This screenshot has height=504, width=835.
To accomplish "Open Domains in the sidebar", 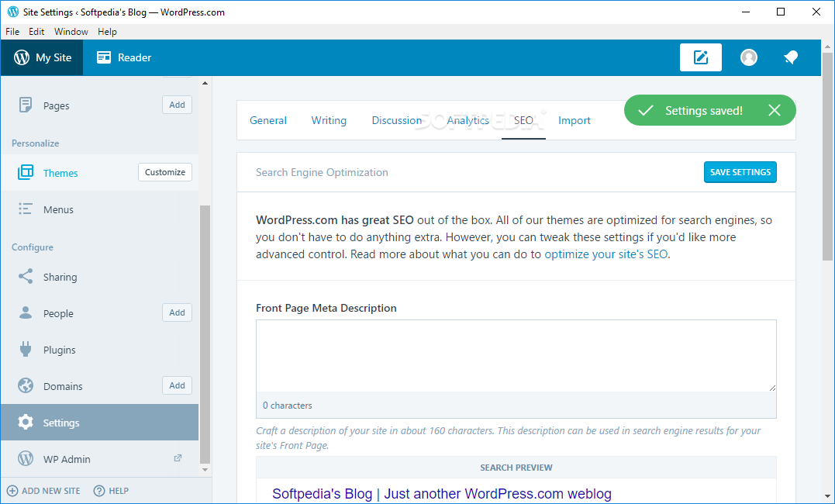I will point(63,386).
